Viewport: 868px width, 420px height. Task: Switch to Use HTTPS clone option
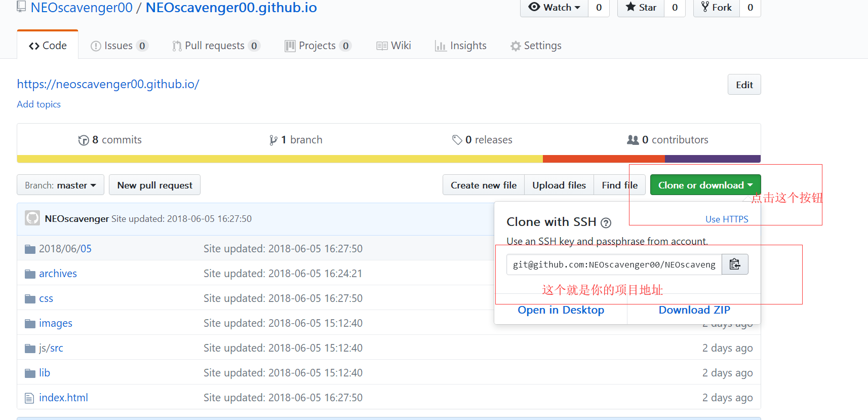coord(727,219)
